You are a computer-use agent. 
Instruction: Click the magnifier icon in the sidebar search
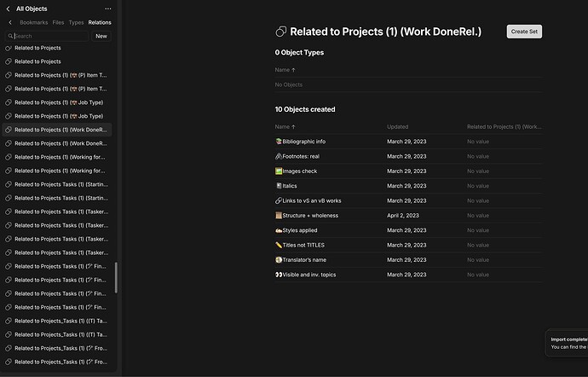tap(10, 36)
